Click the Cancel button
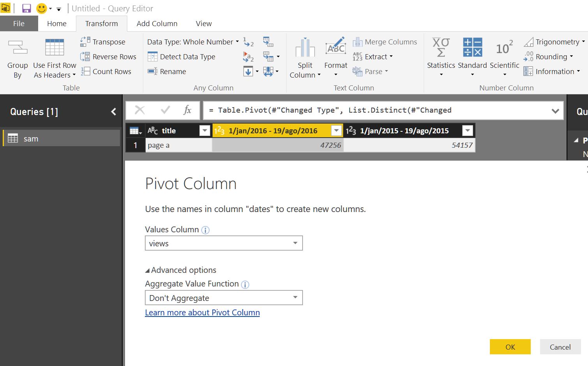This screenshot has height=366, width=588. tap(560, 347)
